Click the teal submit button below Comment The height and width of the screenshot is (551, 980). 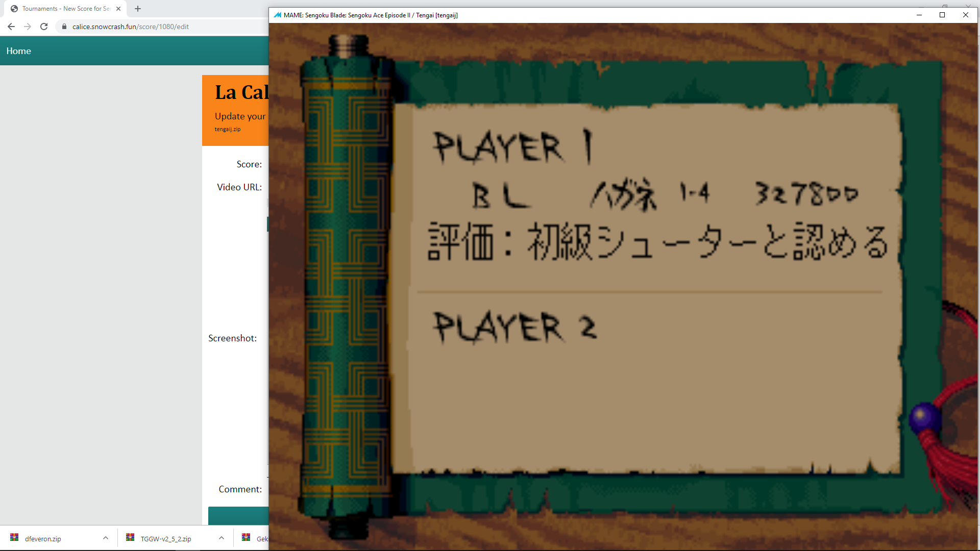(x=238, y=516)
